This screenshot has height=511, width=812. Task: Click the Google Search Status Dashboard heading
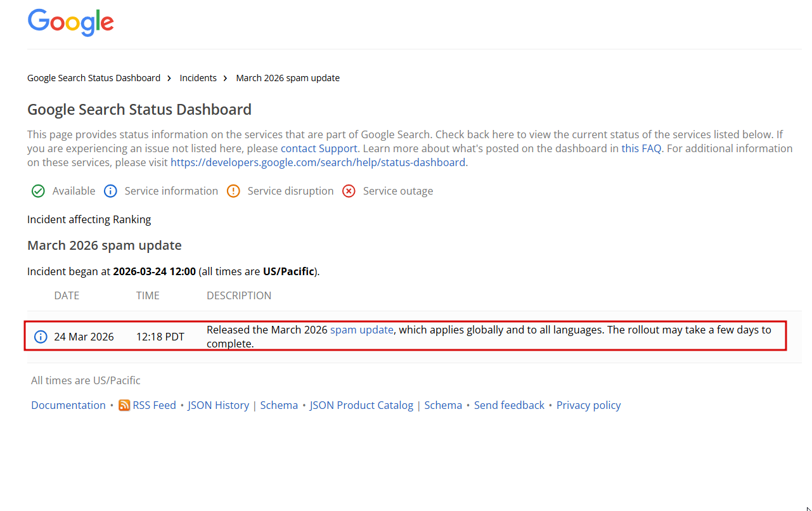coord(139,110)
